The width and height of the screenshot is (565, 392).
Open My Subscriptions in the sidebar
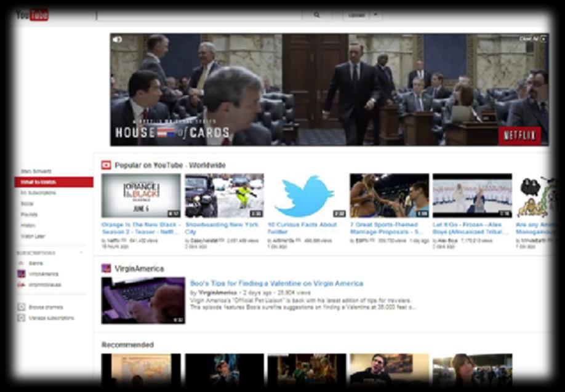click(38, 193)
